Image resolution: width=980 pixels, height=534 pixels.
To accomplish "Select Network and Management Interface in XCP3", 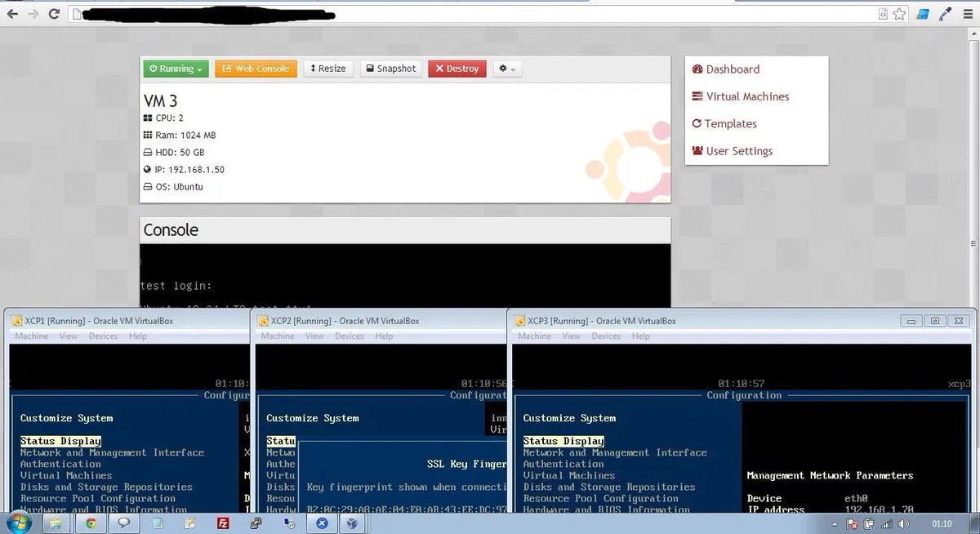I will [x=615, y=452].
